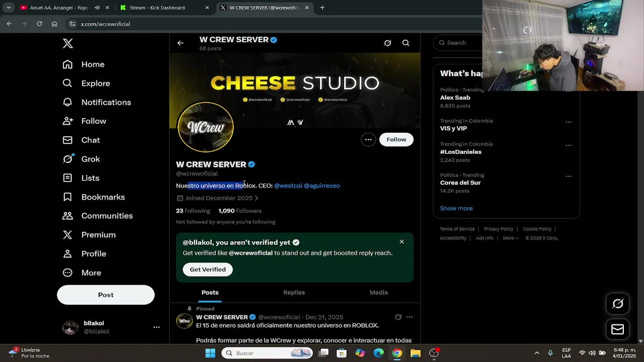The height and width of the screenshot is (362, 644).
Task: Click the address bar URL
Action: (x=105, y=24)
